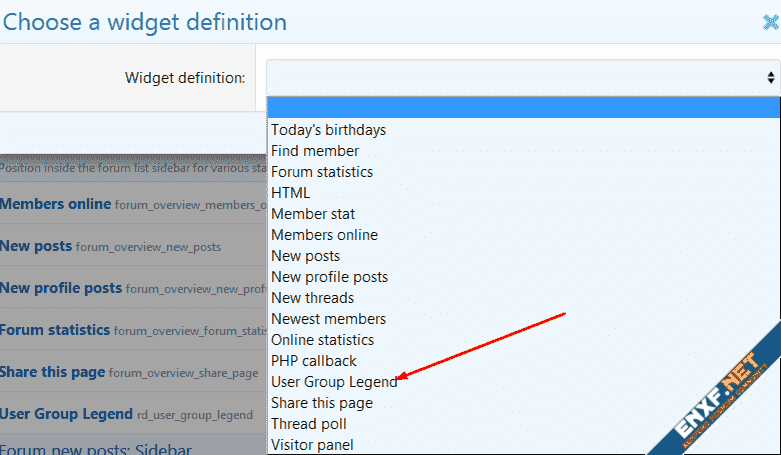Pick New profile posts dropdown option
Image resolution: width=781 pixels, height=455 pixels.
[x=329, y=277]
